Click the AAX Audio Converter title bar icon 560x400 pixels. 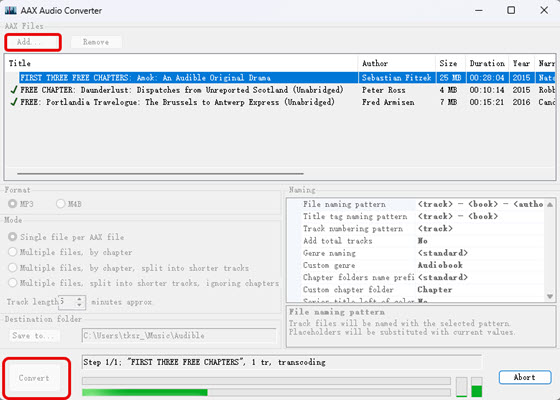pyautogui.click(x=10, y=10)
